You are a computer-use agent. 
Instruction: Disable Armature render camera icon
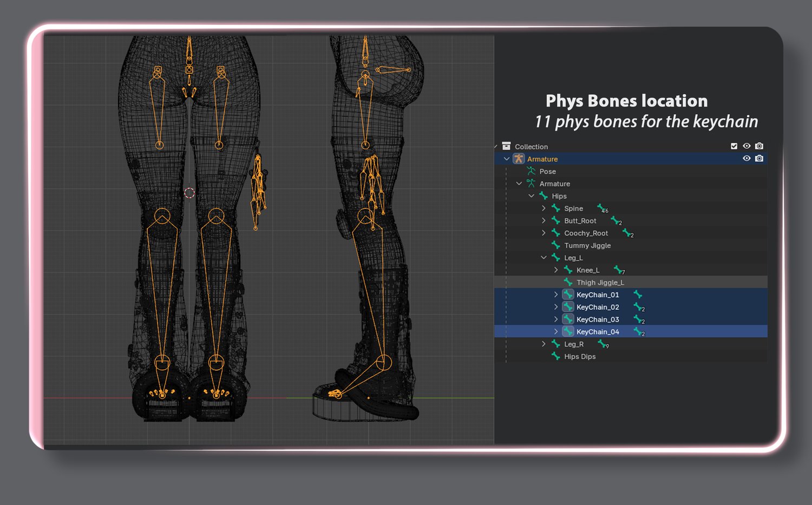(759, 159)
